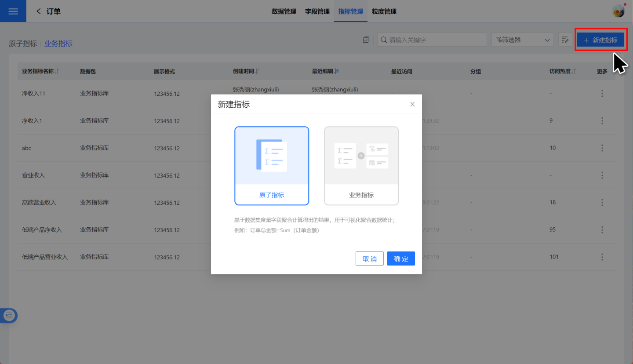Open the hamburger main menu
This screenshot has height=364, width=633.
(x=13, y=11)
